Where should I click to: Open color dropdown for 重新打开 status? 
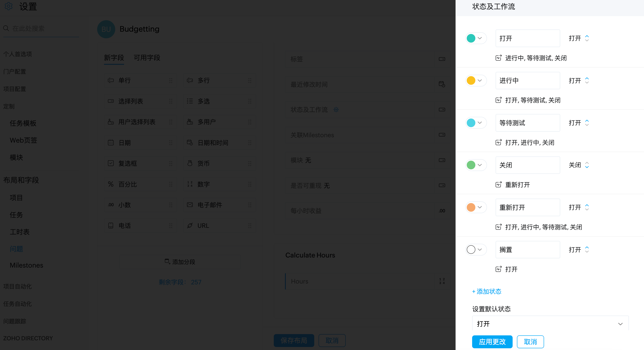479,207
